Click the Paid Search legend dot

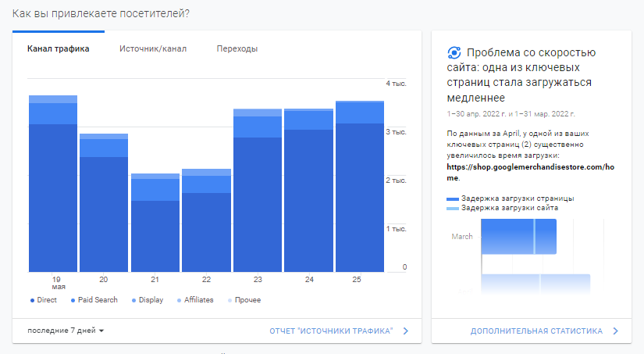pyautogui.click(x=72, y=300)
